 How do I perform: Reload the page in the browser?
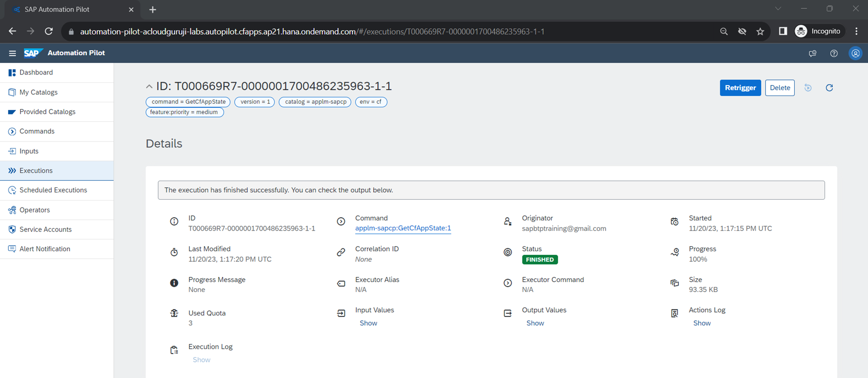click(x=49, y=31)
